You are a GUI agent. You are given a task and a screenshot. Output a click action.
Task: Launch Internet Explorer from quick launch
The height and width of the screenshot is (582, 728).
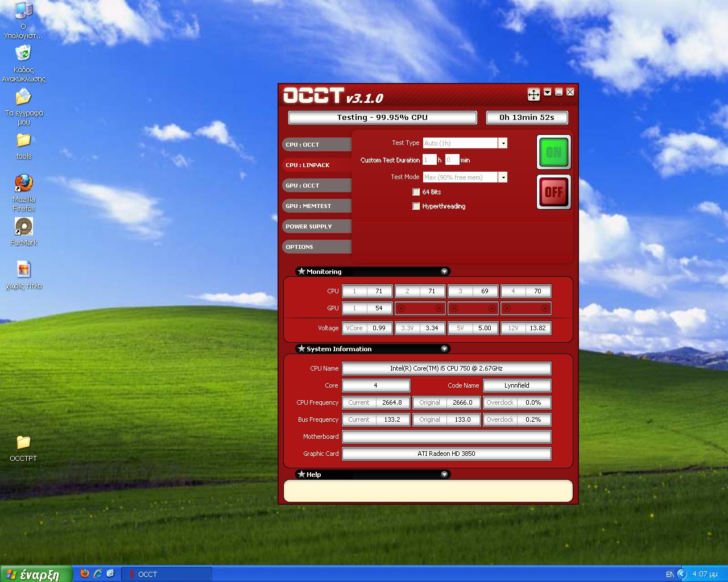click(98, 574)
